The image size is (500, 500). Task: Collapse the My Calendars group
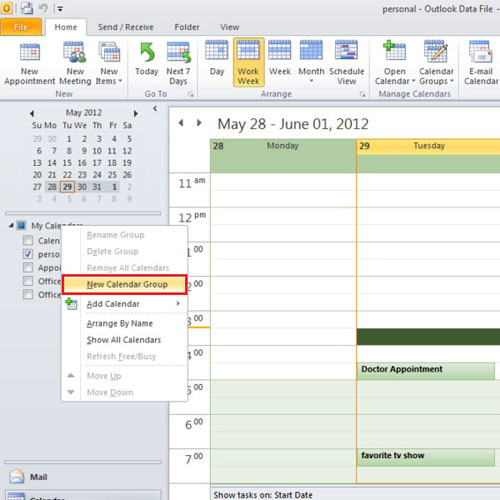point(11,226)
